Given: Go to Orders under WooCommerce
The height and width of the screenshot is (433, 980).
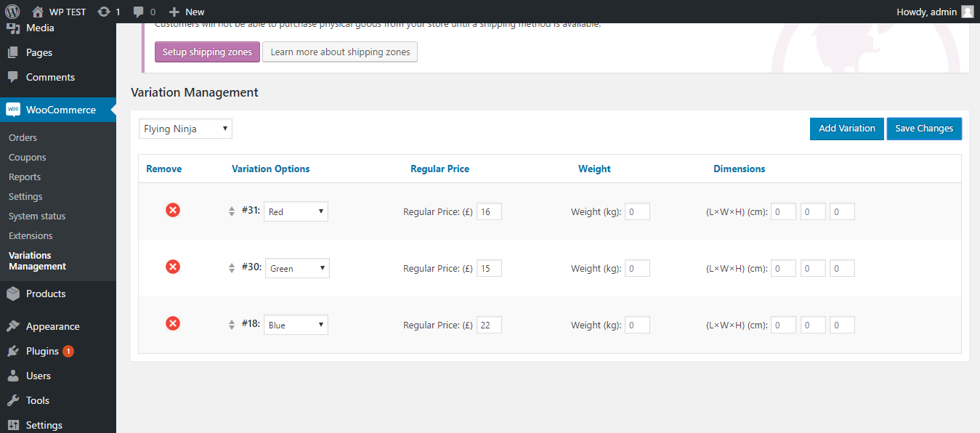Looking at the screenshot, I should click(x=23, y=138).
